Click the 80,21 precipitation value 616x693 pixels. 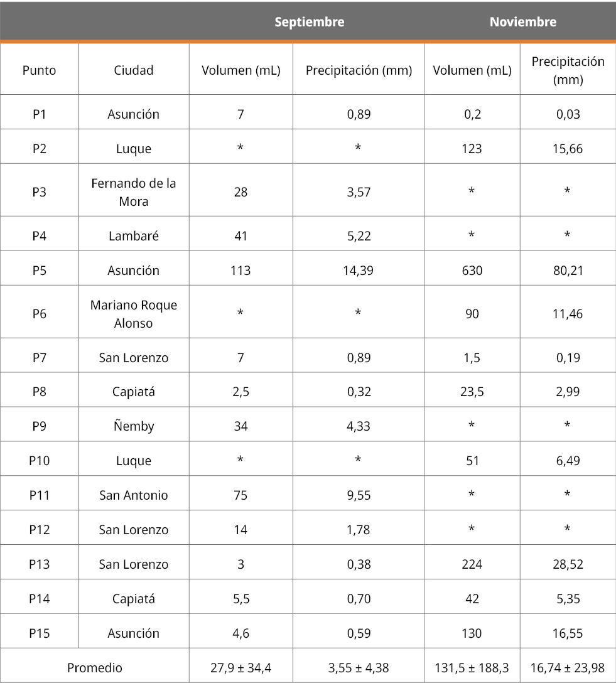coord(568,271)
